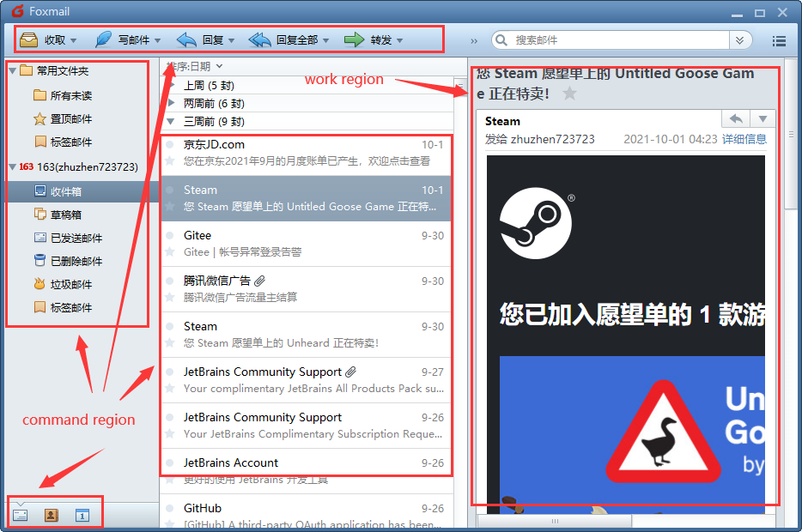Open the 腾讯微信广告 email
Image resolution: width=802 pixels, height=532 pixels.
point(306,289)
